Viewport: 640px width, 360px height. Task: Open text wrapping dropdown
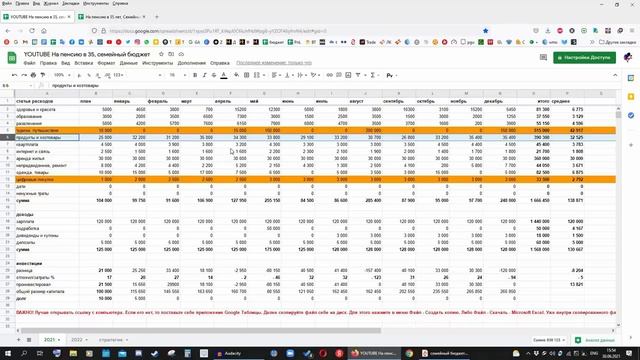point(302,75)
